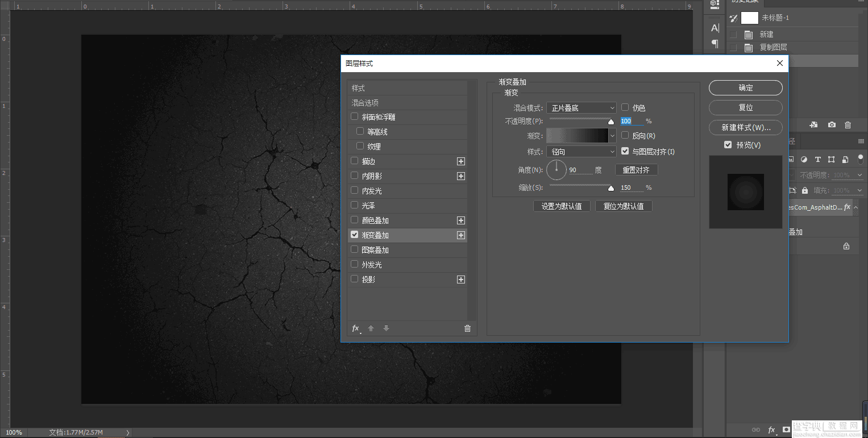The image size is (868, 438).
Task: Open the 3D panel cube icon
Action: point(715,5)
